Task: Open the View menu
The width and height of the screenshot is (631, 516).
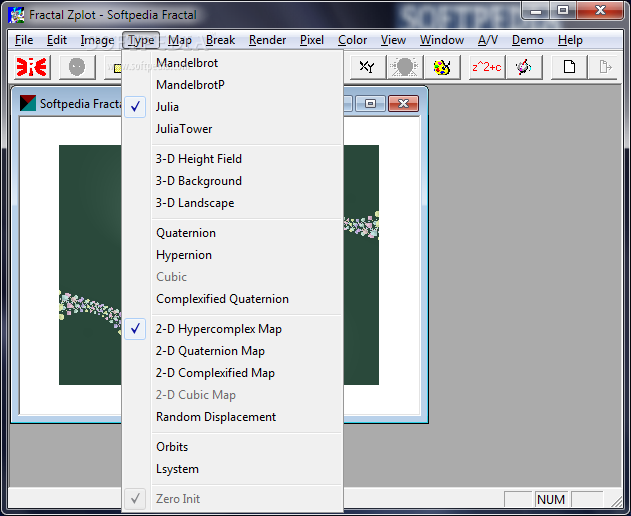Action: pyautogui.click(x=393, y=40)
